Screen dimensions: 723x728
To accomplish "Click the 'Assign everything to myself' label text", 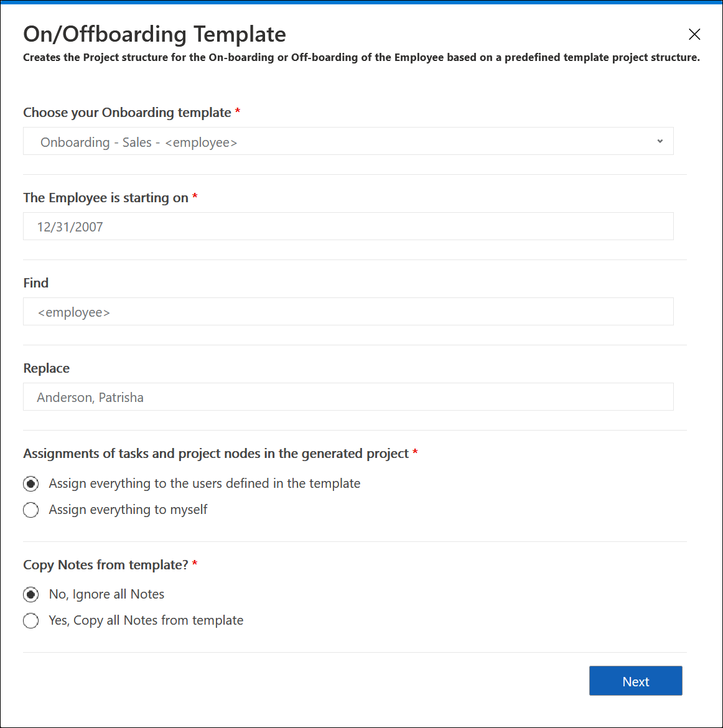I will tap(128, 510).
